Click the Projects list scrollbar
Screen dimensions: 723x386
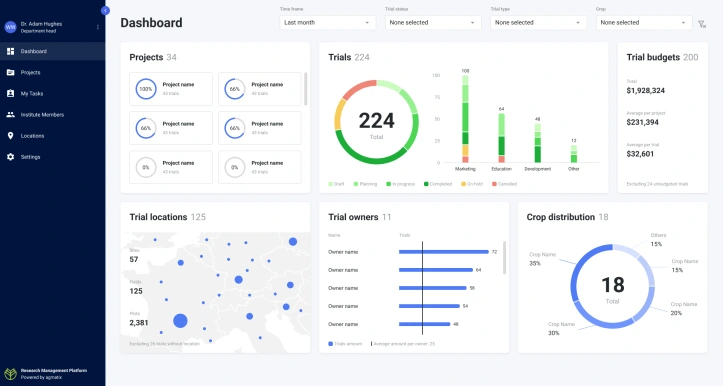pos(305,89)
